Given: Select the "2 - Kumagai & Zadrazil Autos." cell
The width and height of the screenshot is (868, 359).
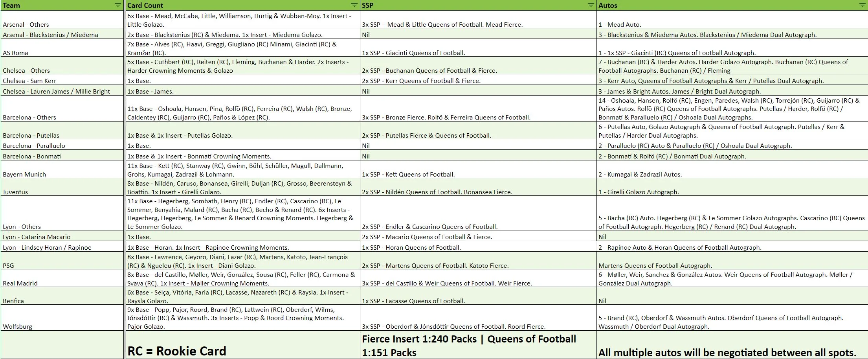Looking at the screenshot, I should [732, 169].
